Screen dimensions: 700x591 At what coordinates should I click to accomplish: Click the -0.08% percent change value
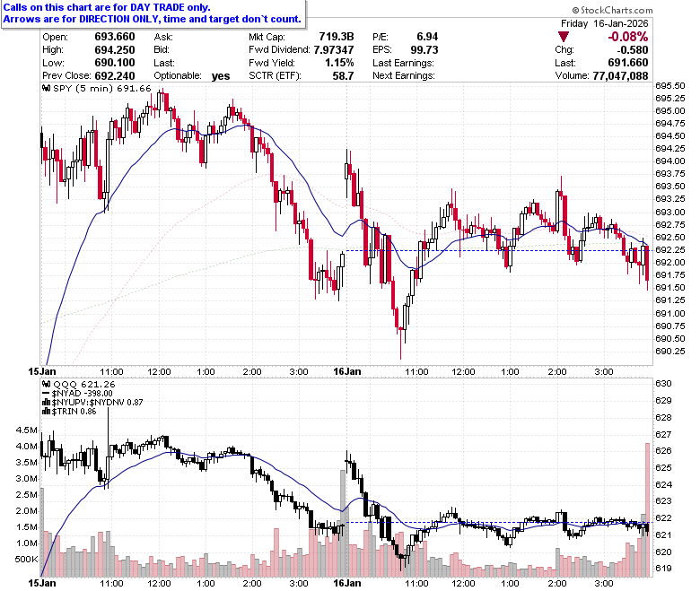(627, 37)
